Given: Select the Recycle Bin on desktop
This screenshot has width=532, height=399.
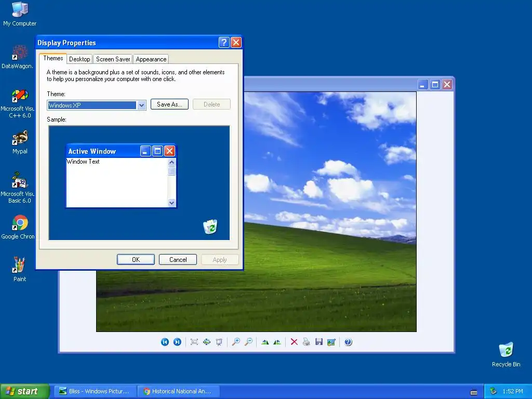Looking at the screenshot, I should pos(506,354).
